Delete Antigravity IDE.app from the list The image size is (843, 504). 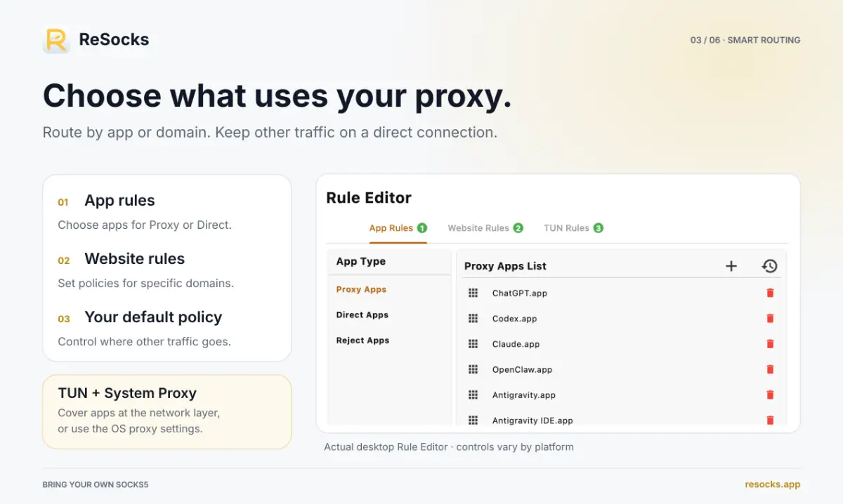pos(770,420)
